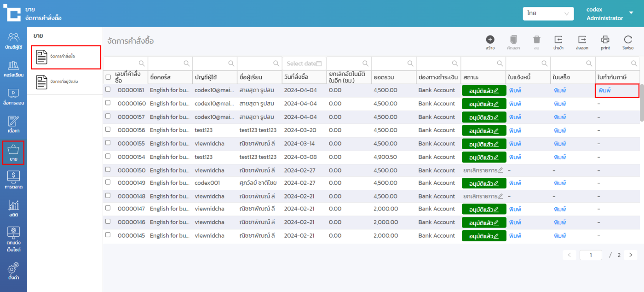Click the ส่งออก (export) toolbar icon
The height and width of the screenshot is (292, 644).
pos(582,40)
